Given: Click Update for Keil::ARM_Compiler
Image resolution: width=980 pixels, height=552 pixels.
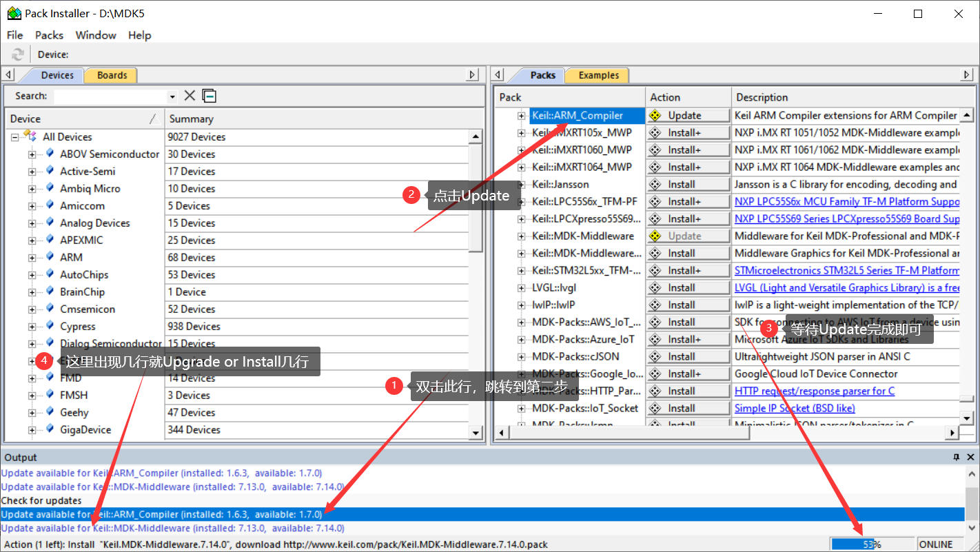Looking at the screenshot, I should pyautogui.click(x=688, y=115).
